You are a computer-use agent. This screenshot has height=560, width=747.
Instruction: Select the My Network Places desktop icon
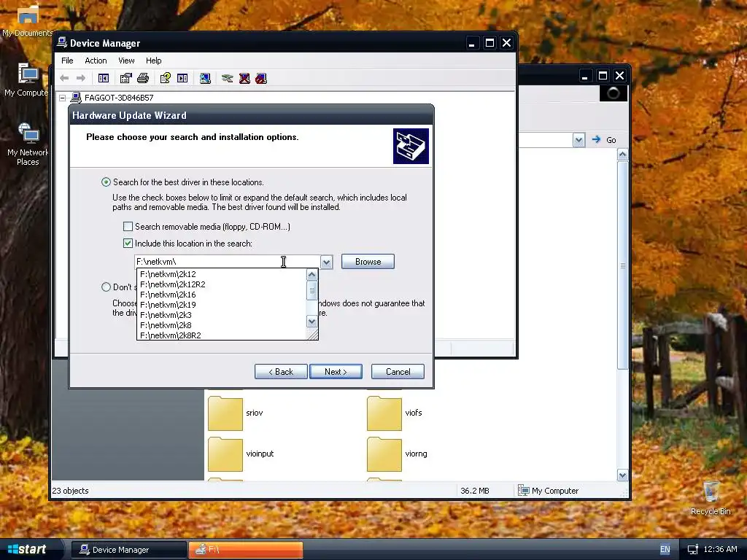click(28, 144)
